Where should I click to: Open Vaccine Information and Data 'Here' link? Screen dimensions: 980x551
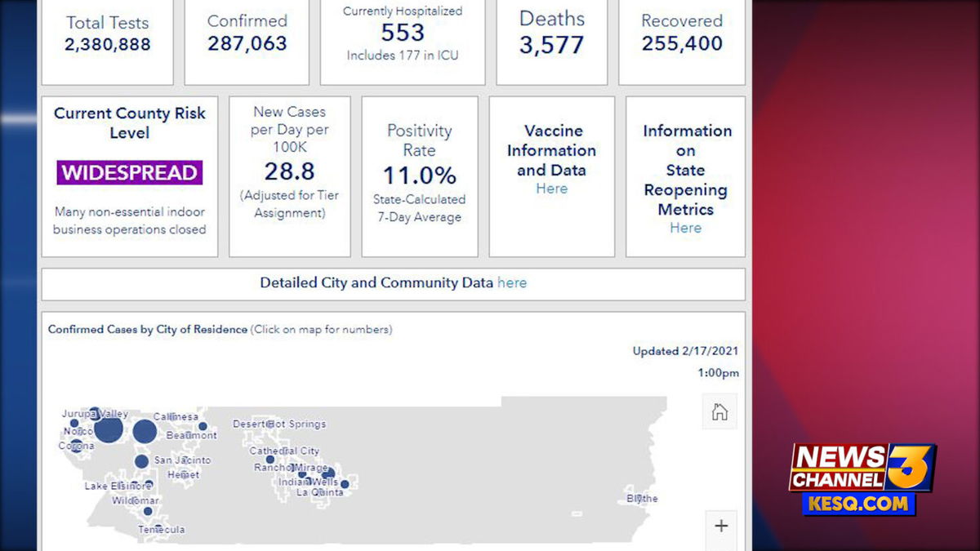[x=551, y=189]
